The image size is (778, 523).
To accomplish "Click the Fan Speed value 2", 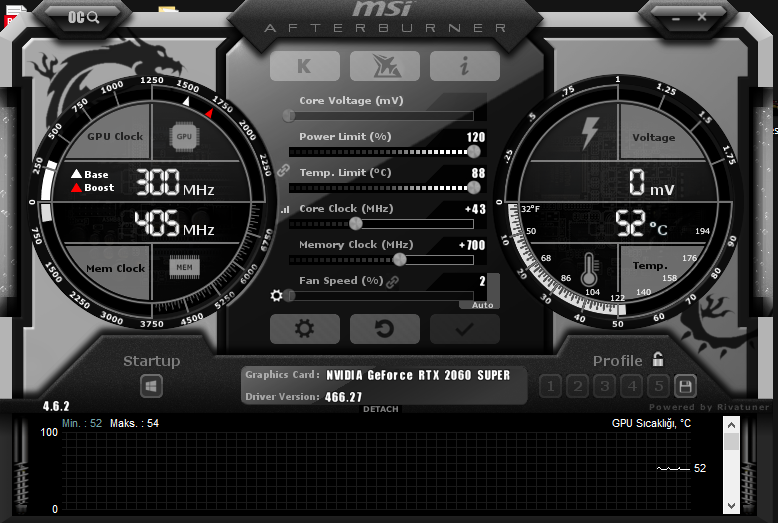I will (482, 281).
